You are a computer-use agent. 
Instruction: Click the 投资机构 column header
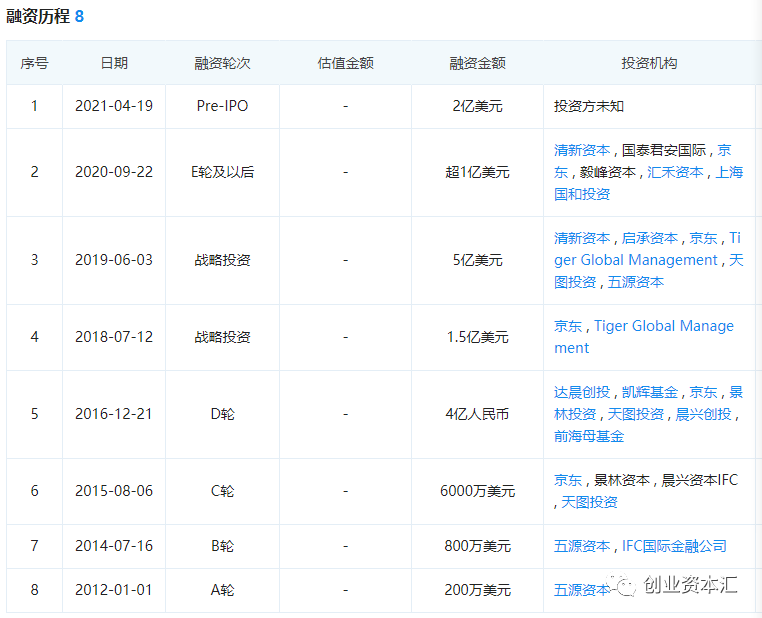pos(649,63)
